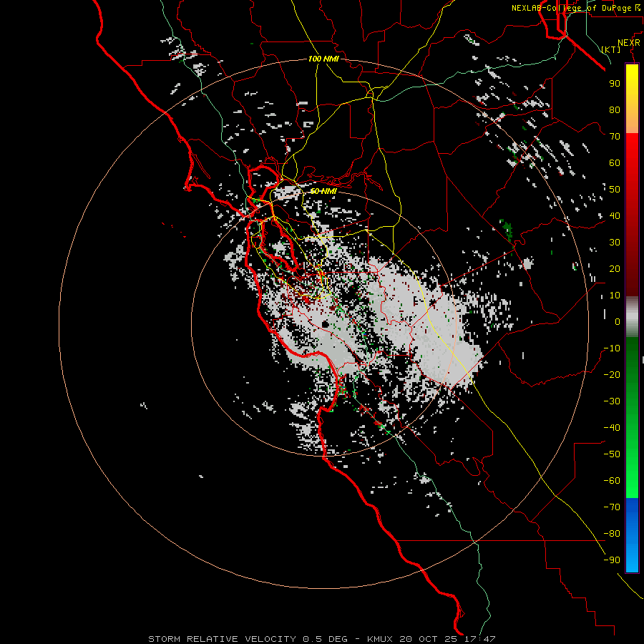This screenshot has width=644, height=644.
Task: Click the 20 value on velocity scale
Action: pos(615,269)
